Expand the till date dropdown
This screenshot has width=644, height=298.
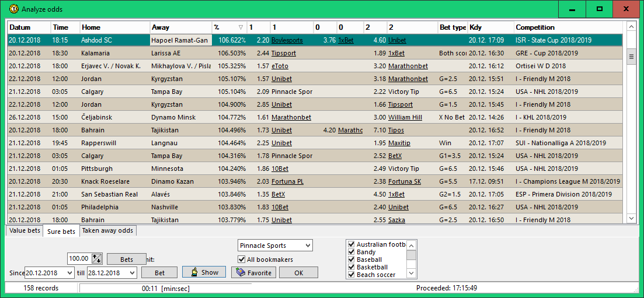132,273
